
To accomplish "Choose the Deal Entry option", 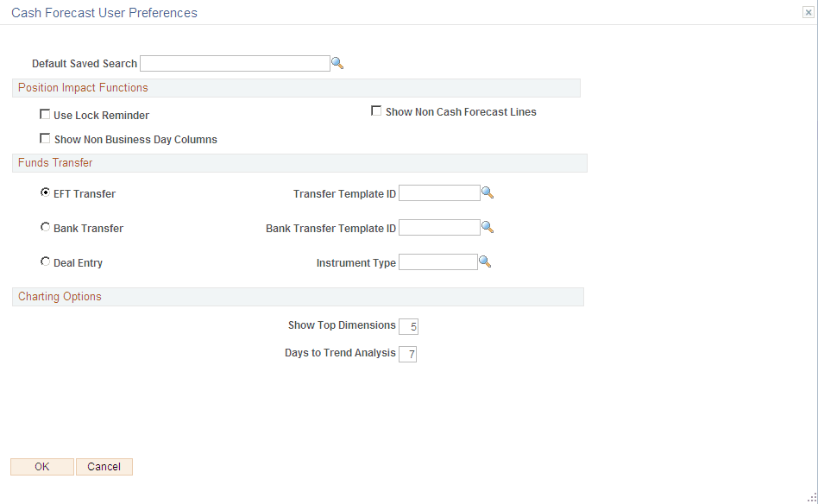I will tap(45, 261).
